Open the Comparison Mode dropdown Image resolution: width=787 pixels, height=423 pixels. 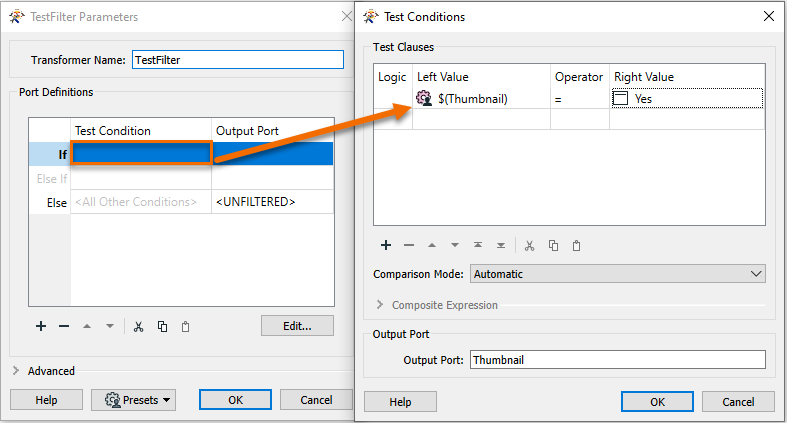coord(618,274)
